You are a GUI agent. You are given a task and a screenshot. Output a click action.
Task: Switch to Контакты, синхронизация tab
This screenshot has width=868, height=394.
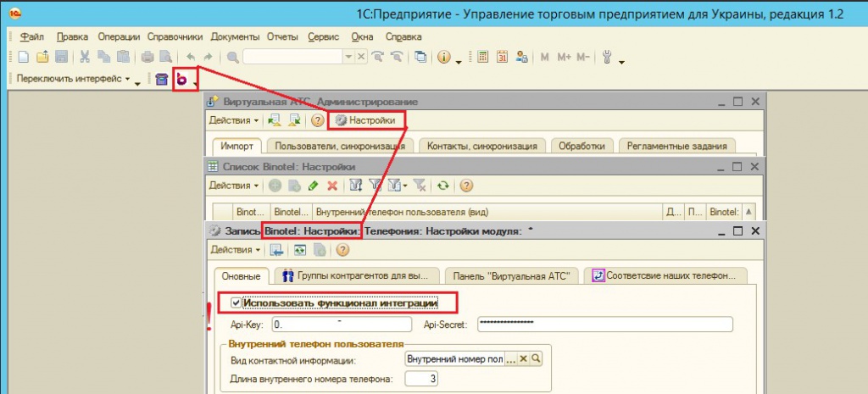pos(482,146)
